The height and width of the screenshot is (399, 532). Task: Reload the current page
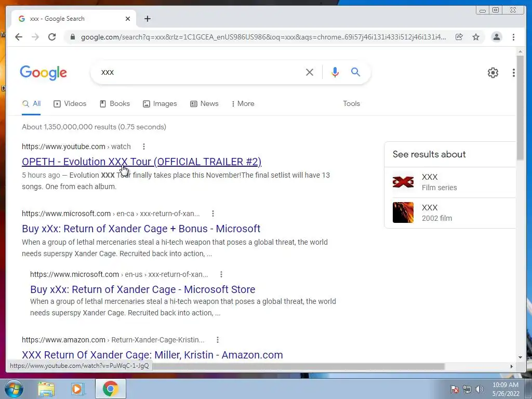click(x=52, y=37)
